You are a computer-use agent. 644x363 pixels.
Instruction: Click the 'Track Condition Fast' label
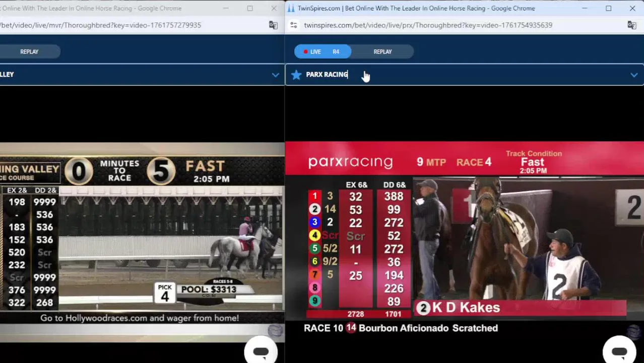533,158
